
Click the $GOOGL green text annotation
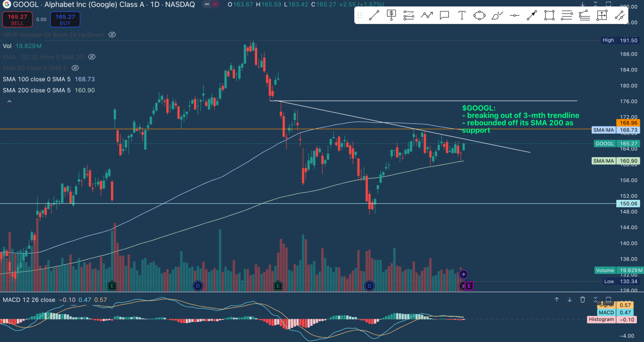pos(520,119)
